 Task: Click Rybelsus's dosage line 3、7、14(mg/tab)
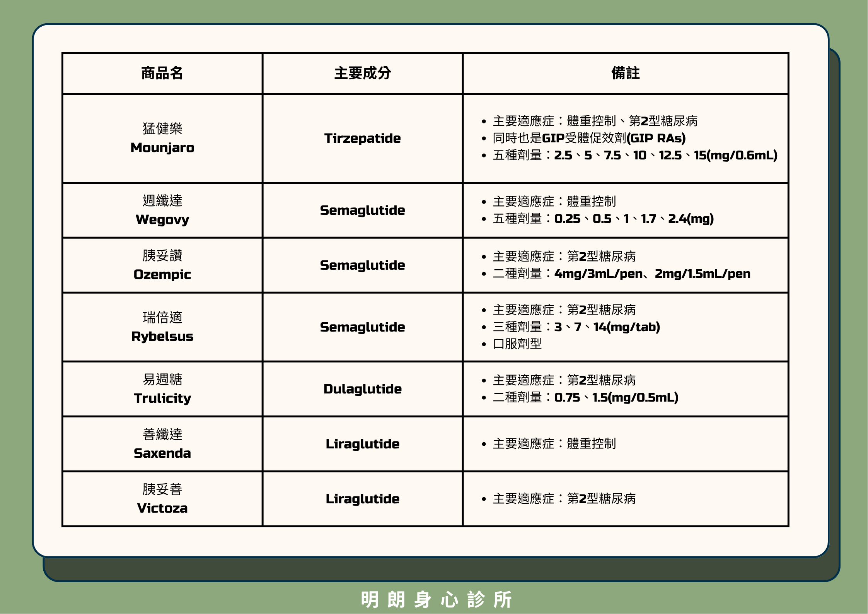click(x=576, y=327)
